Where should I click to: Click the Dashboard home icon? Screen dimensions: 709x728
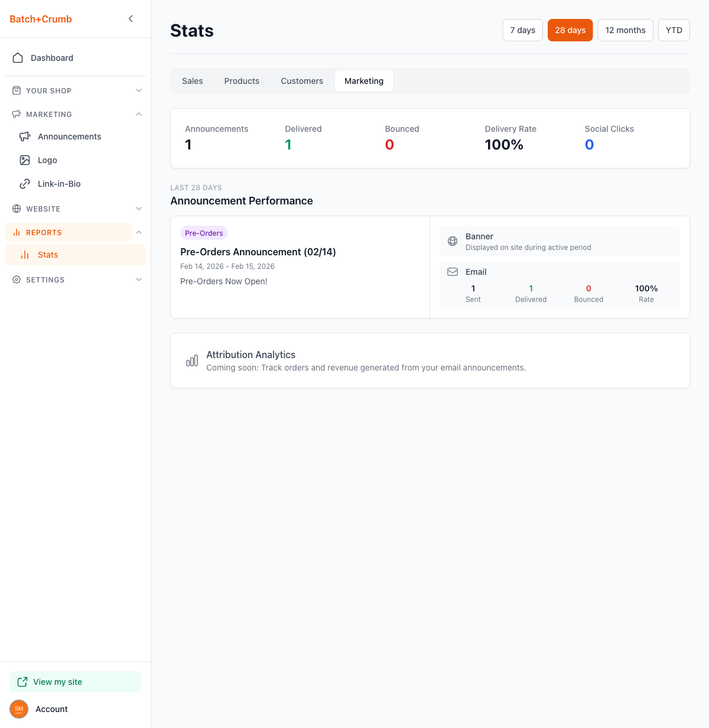pos(18,58)
